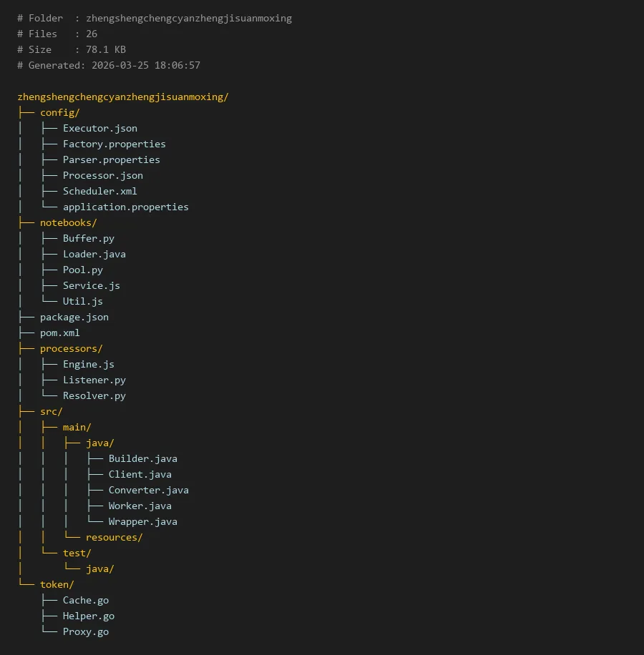The height and width of the screenshot is (655, 644).
Task: Open Executor.json in config
Action: 99,128
